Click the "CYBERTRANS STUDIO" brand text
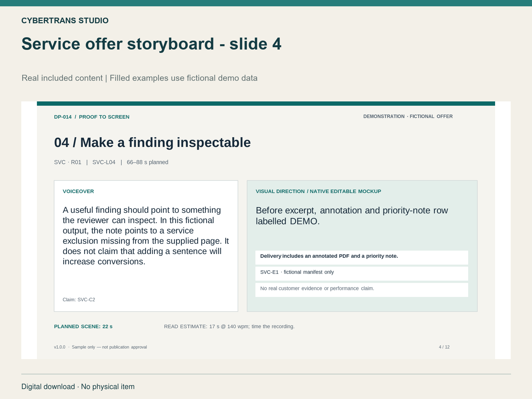Viewport: 532px width, 399px height. tap(65, 21)
